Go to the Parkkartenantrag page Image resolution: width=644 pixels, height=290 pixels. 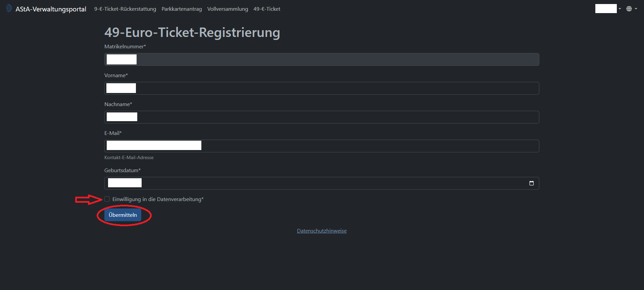point(182,9)
